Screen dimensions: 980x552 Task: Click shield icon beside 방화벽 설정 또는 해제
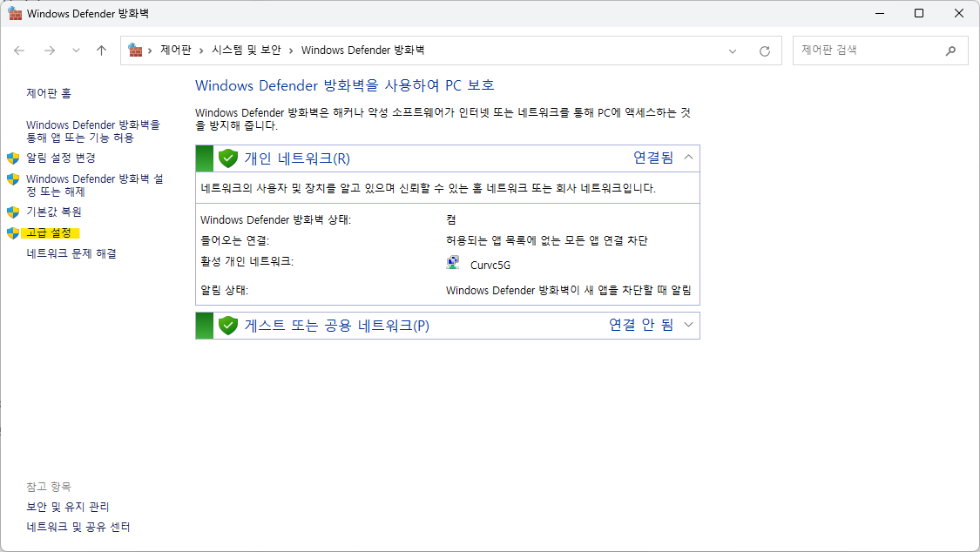13,179
